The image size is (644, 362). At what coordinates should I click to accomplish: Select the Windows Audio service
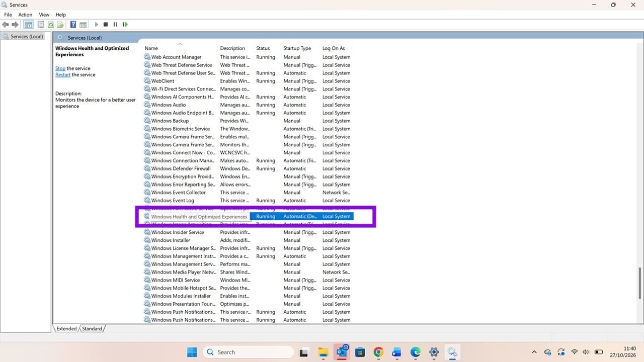pyautogui.click(x=248, y=105)
